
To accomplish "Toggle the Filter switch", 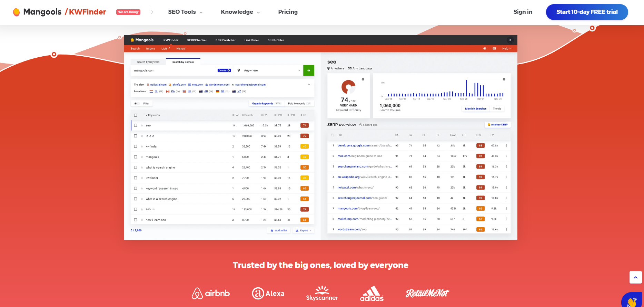I will coord(136,104).
